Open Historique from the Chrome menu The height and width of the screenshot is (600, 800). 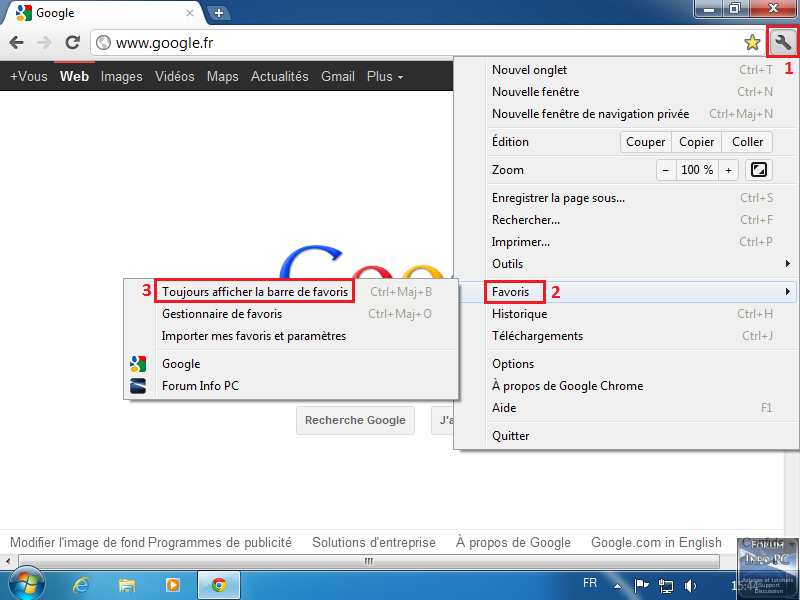click(519, 314)
